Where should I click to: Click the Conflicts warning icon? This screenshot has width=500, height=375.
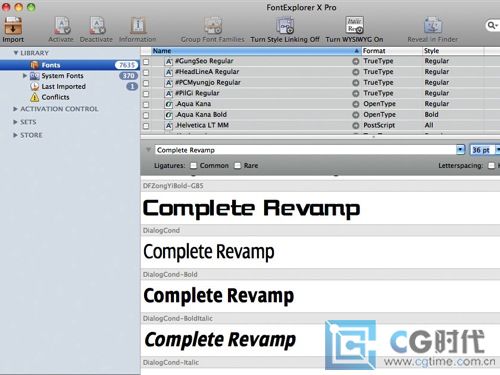point(34,97)
